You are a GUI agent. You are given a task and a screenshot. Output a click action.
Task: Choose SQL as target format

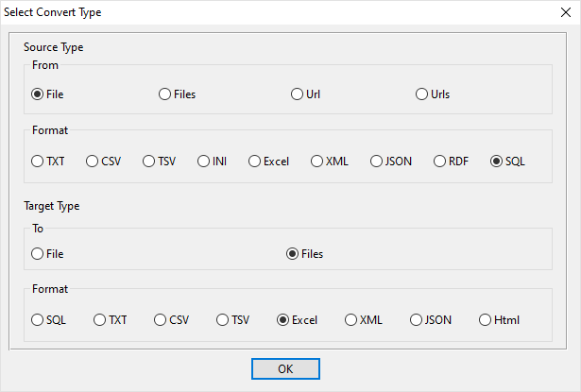click(x=38, y=320)
